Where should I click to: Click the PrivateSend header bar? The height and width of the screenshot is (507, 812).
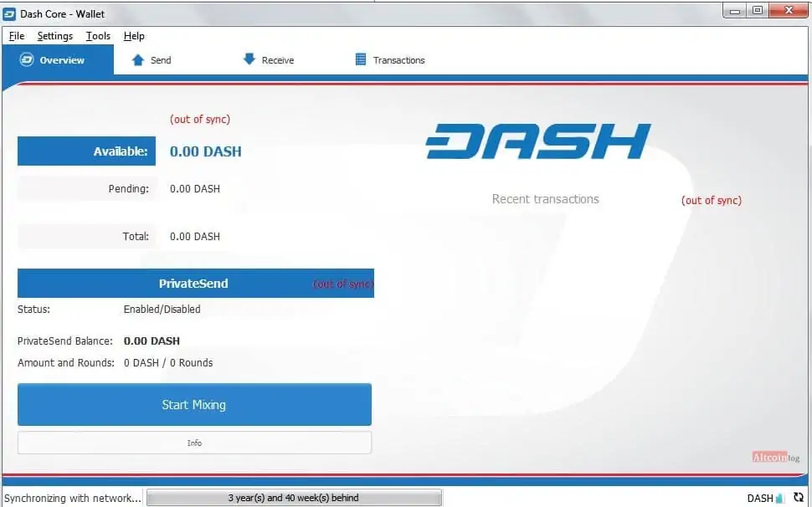pos(195,283)
